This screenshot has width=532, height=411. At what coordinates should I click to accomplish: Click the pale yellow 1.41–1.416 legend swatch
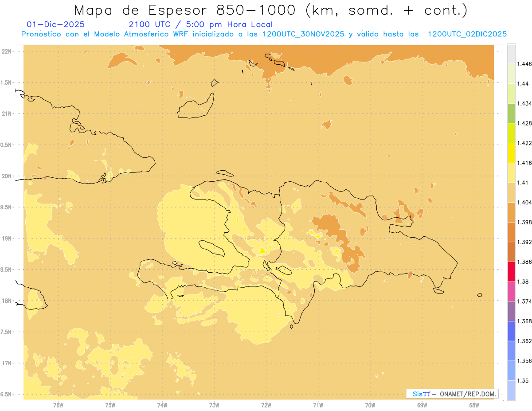[x=511, y=172]
